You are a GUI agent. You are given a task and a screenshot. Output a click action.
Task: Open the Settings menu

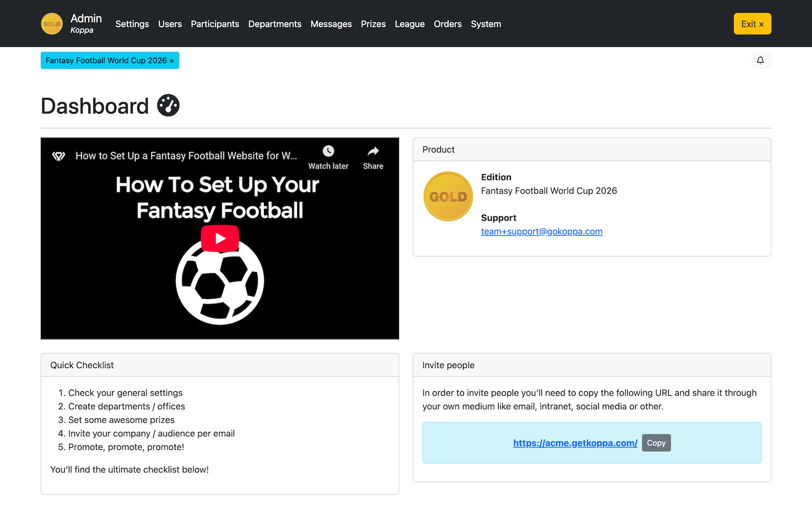(x=132, y=24)
